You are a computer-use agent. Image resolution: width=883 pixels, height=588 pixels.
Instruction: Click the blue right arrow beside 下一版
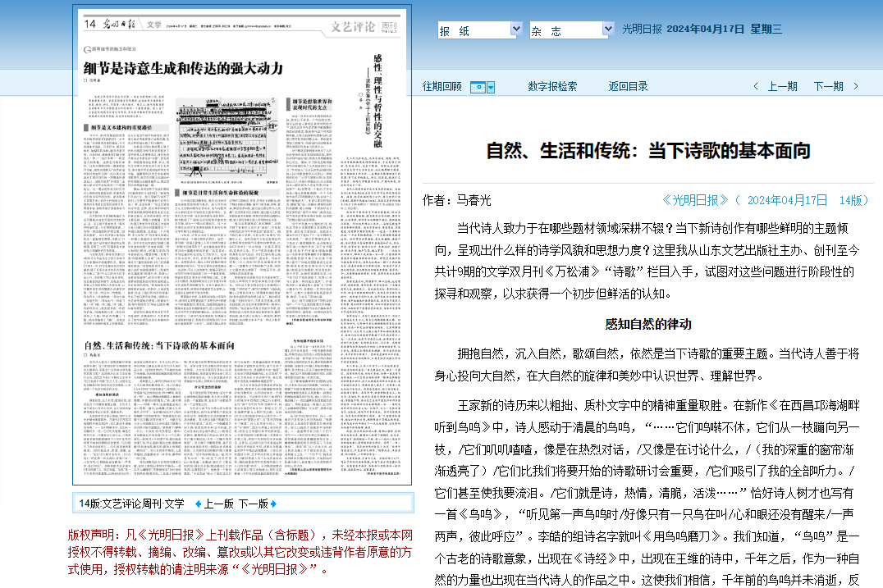274,504
